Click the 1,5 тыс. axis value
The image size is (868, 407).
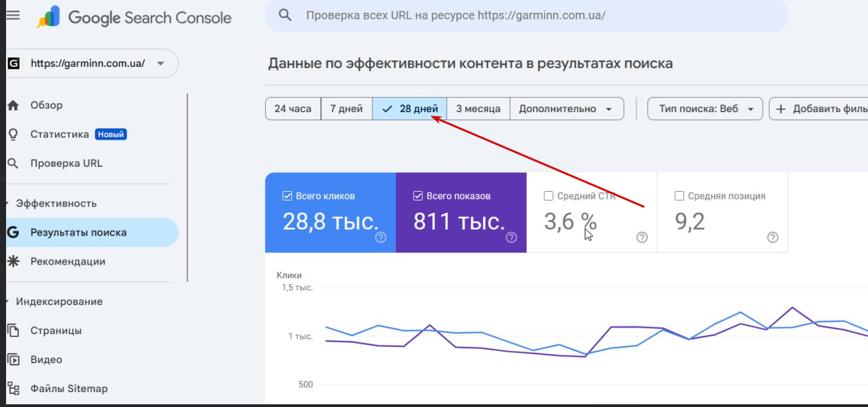297,288
